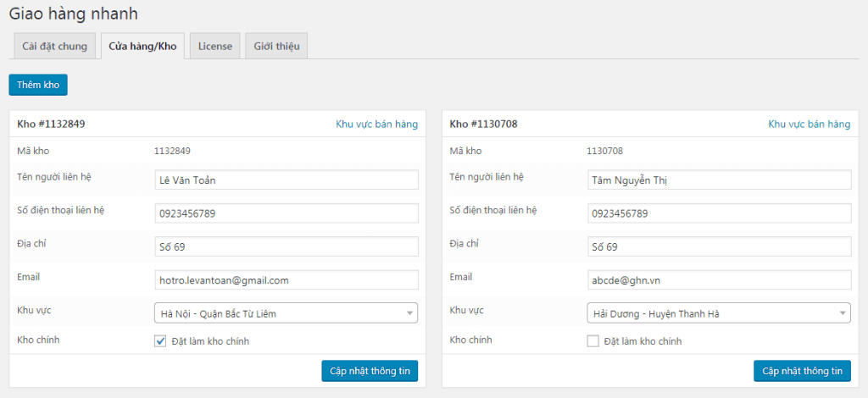Open the Cài đặt chung tab

[54, 47]
